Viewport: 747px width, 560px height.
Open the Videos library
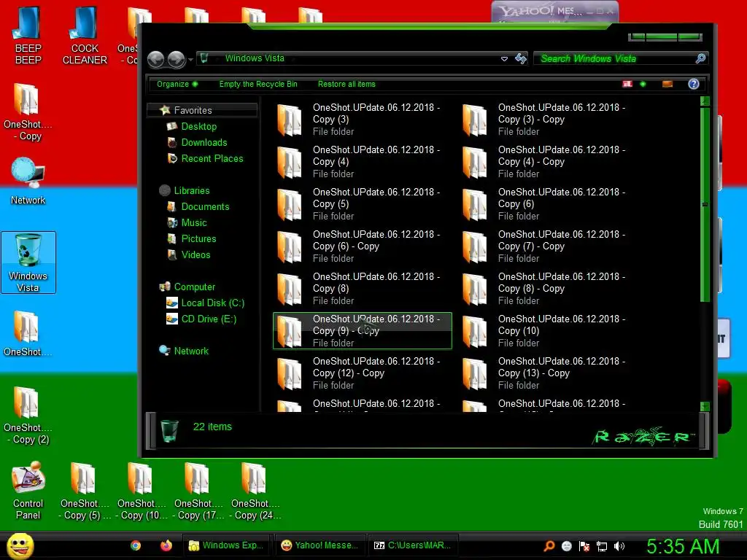pyautogui.click(x=196, y=254)
